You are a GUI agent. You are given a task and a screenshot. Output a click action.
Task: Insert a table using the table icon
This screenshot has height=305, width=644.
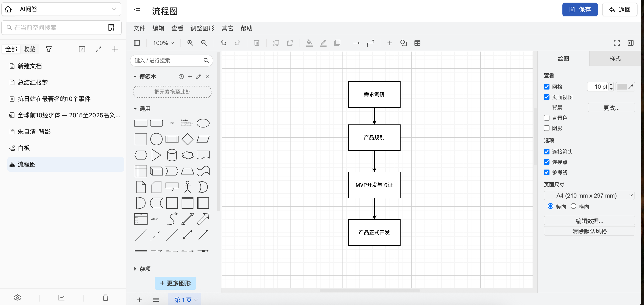pos(418,43)
